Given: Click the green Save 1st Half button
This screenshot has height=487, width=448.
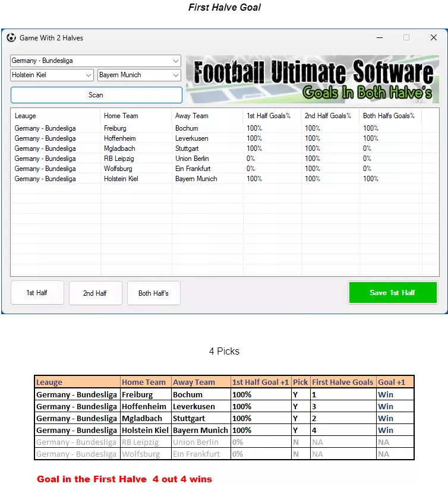Looking at the screenshot, I should click(393, 292).
